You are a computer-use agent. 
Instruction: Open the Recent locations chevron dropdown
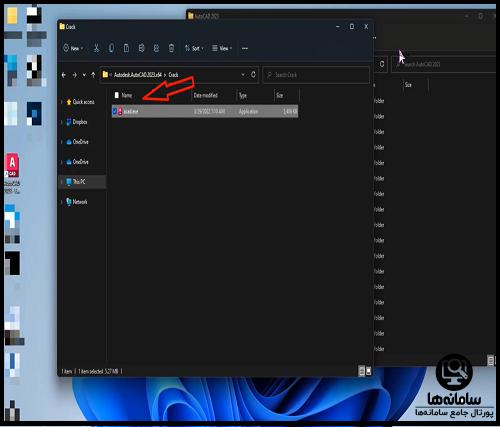84,75
